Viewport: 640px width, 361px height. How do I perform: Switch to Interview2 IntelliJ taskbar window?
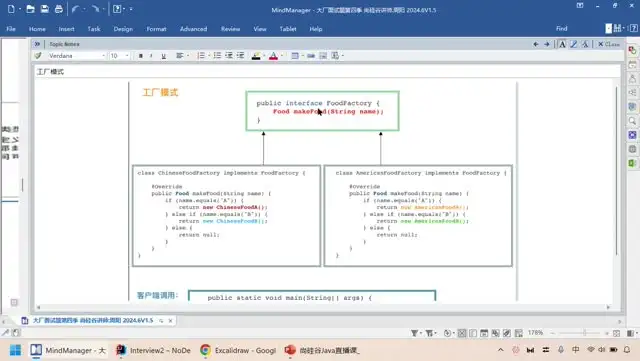(x=154, y=350)
